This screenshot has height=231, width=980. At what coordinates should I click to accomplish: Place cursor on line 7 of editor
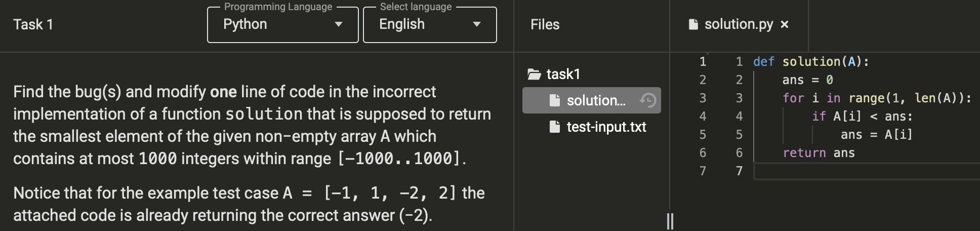[x=866, y=171]
